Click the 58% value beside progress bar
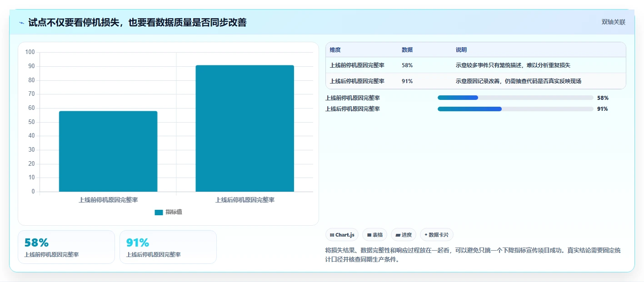This screenshot has height=282, width=644. point(603,98)
